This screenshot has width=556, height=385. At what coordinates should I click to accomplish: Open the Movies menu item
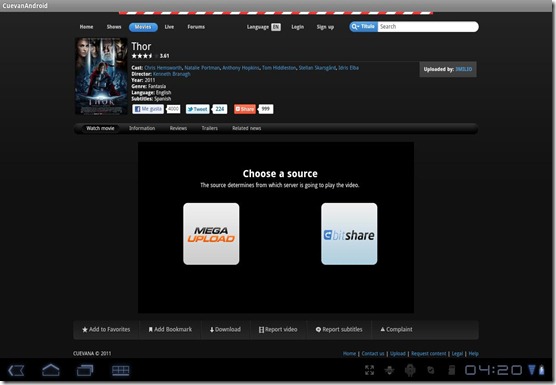(x=143, y=27)
